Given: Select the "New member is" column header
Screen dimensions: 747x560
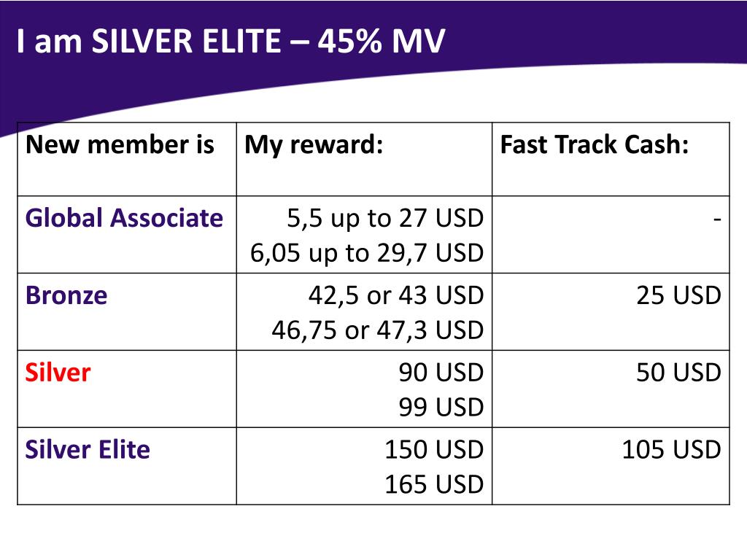Looking at the screenshot, I should click(120, 145).
